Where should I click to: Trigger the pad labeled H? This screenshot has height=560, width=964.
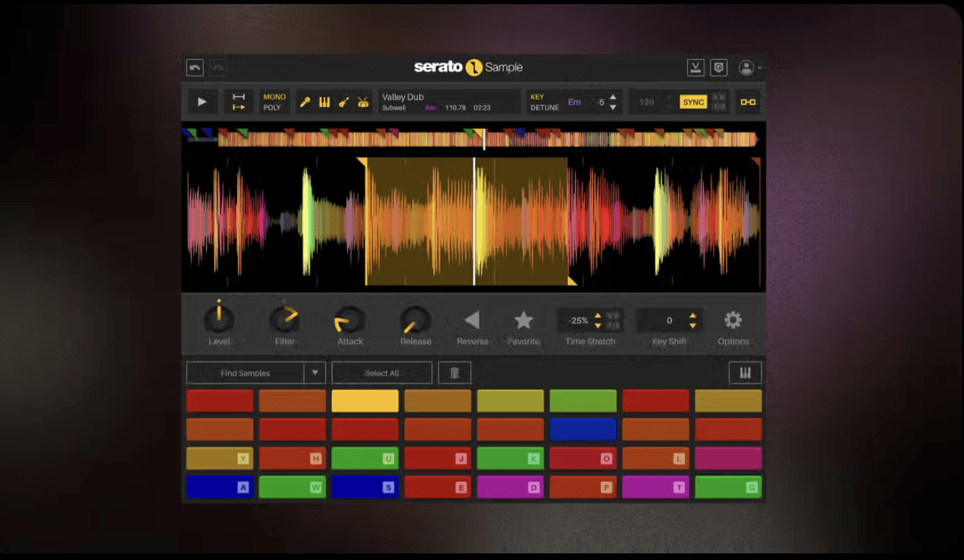click(292, 459)
